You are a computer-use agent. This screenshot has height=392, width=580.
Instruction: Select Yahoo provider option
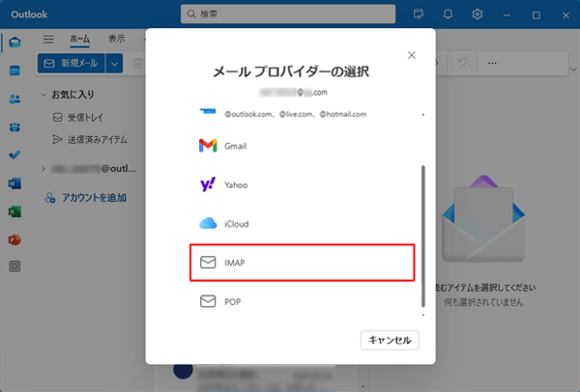(x=302, y=184)
